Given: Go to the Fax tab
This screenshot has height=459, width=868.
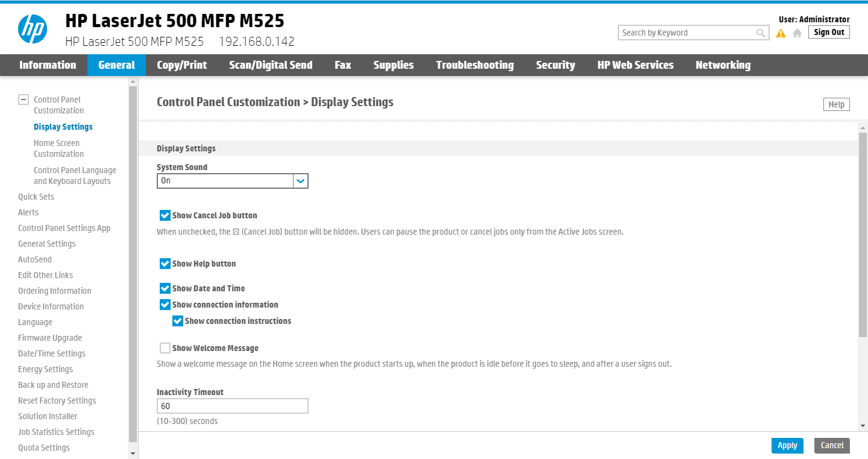Looking at the screenshot, I should click(x=343, y=65).
